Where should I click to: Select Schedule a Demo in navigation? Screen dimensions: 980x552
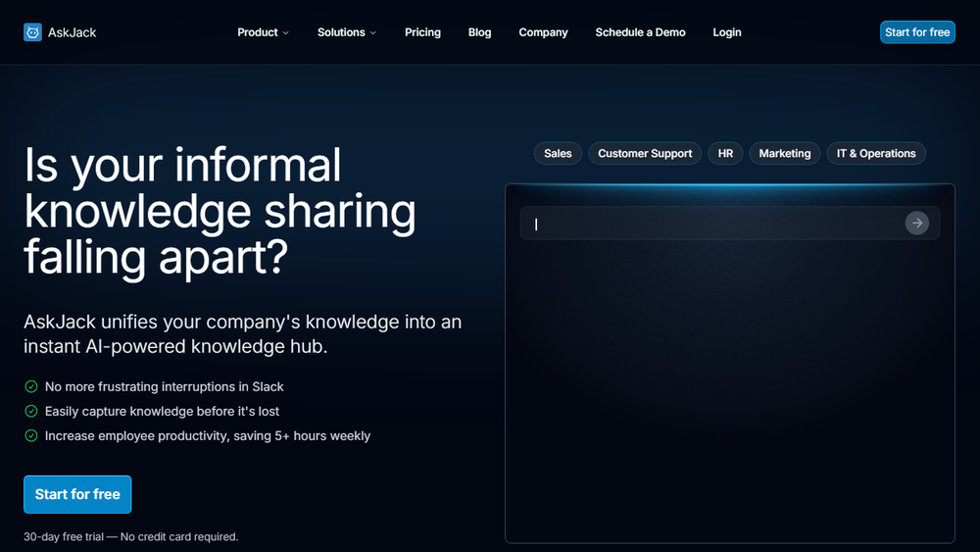coord(640,32)
